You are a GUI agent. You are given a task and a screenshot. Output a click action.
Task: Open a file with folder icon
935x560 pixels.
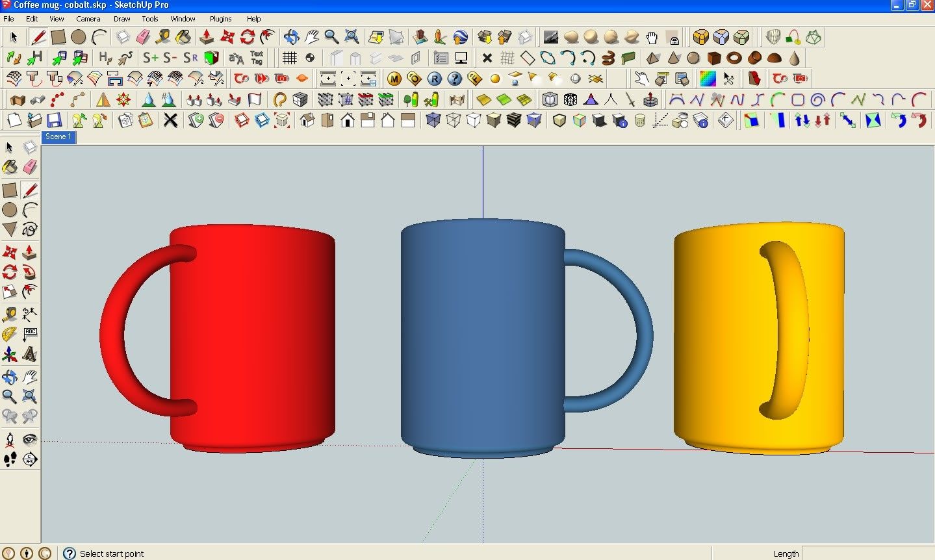pyautogui.click(x=34, y=120)
